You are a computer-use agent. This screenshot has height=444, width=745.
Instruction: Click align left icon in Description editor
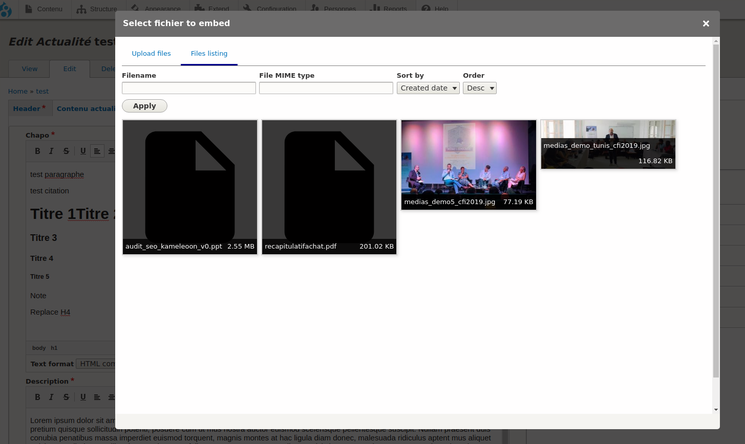pyautogui.click(x=97, y=397)
